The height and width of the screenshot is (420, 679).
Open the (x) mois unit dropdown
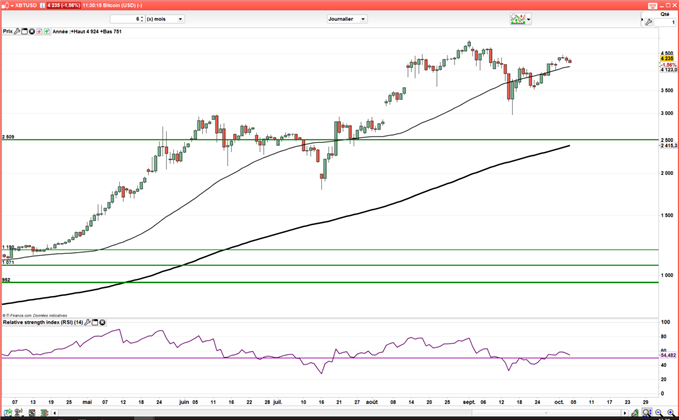coord(165,19)
